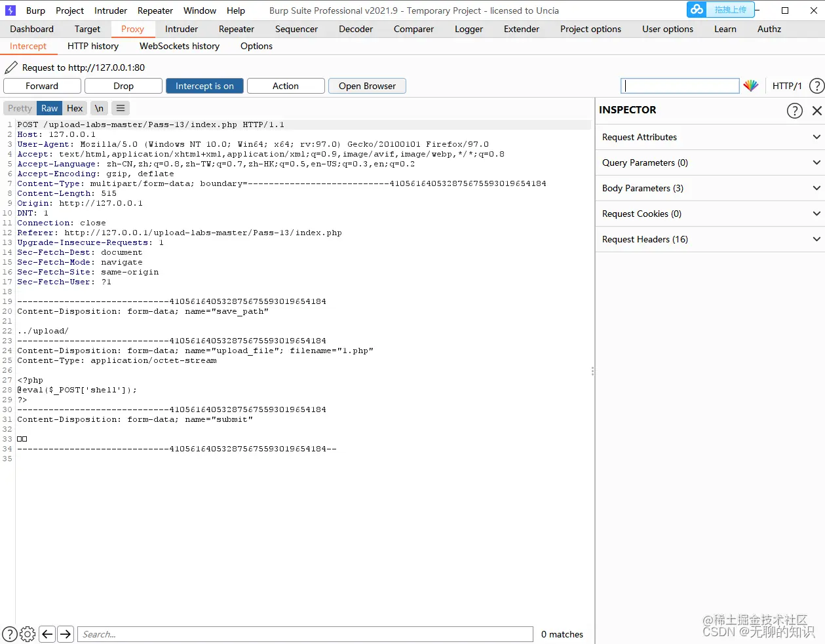Open the Decoder tab
The width and height of the screenshot is (825, 644).
tap(356, 29)
